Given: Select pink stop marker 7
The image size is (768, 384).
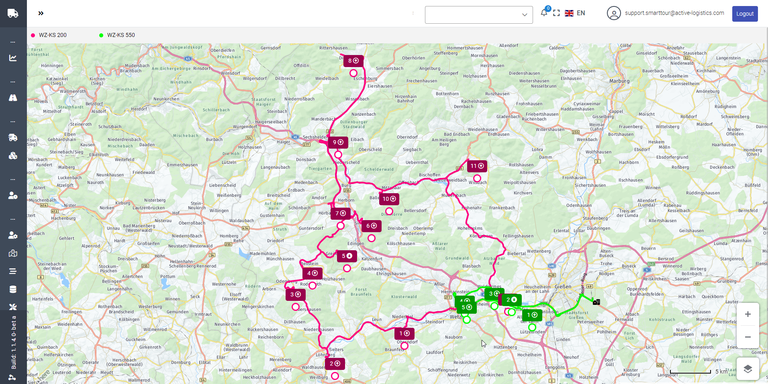Looking at the screenshot, I should pyautogui.click(x=340, y=214).
